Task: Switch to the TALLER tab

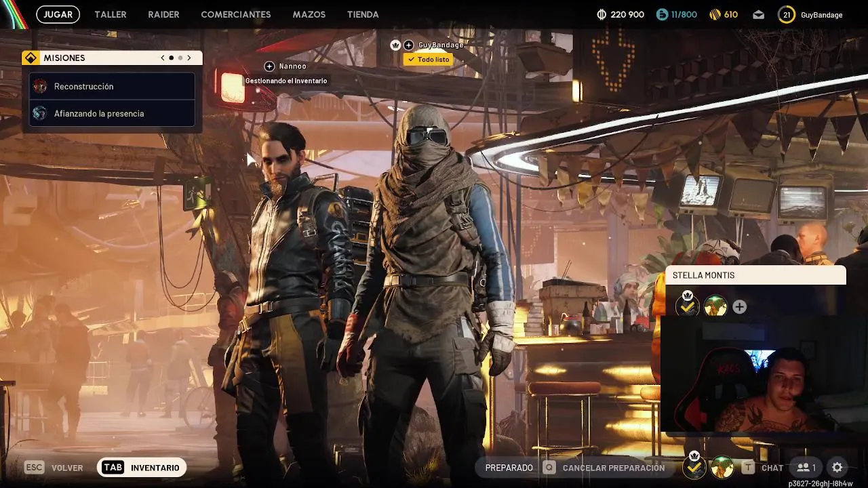Action: 111,14
